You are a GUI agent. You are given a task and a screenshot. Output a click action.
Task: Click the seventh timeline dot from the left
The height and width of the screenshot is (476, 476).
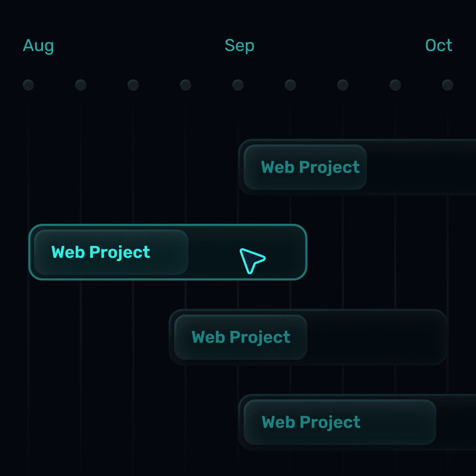[x=343, y=85]
